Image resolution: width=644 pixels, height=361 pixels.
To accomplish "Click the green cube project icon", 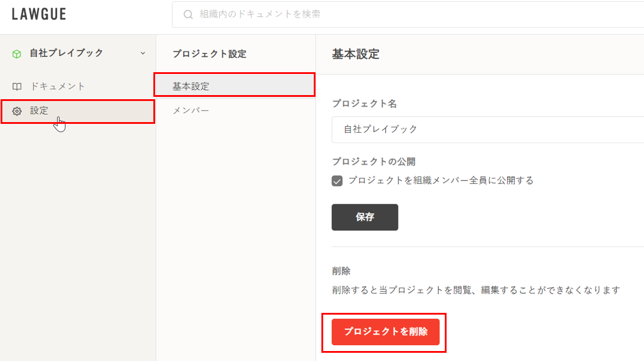I will 16,53.
